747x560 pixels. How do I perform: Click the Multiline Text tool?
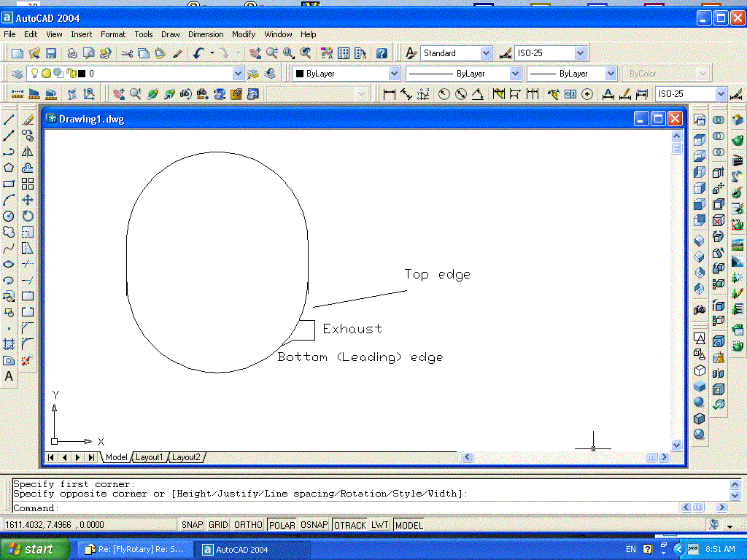[9, 376]
